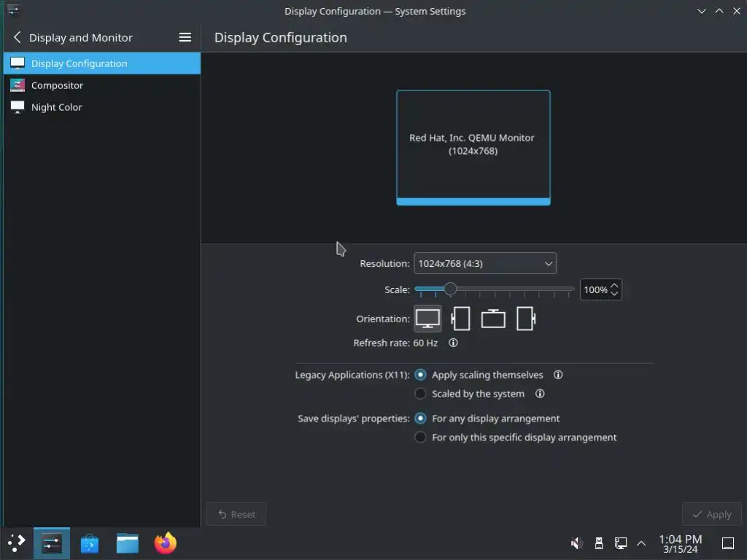Image resolution: width=747 pixels, height=560 pixels.
Task: Show info for Apply scaling themselves
Action: (558, 375)
